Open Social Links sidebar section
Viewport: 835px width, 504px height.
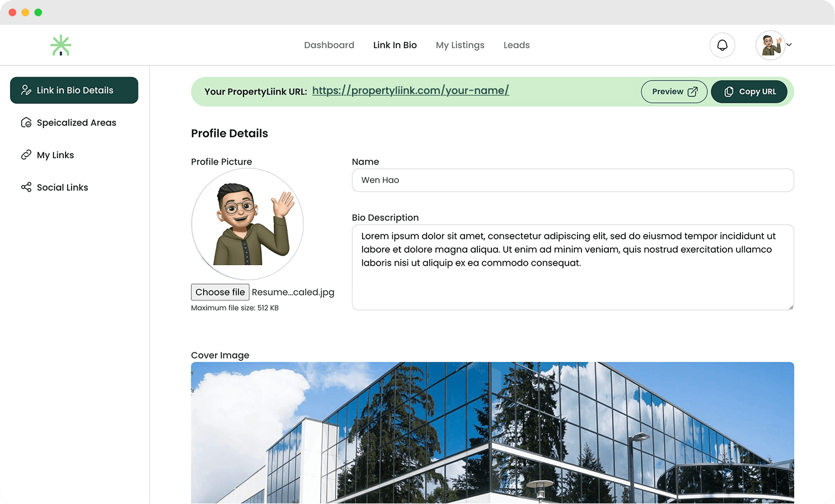[74, 187]
